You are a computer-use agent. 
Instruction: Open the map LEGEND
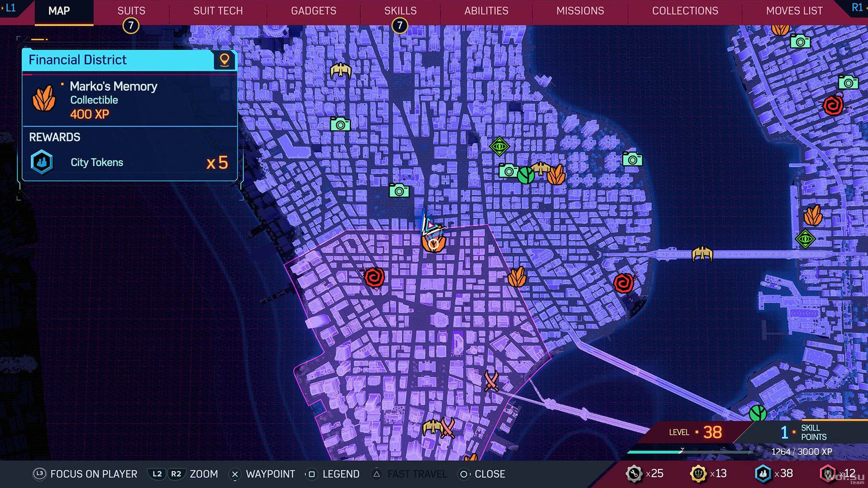pyautogui.click(x=333, y=474)
